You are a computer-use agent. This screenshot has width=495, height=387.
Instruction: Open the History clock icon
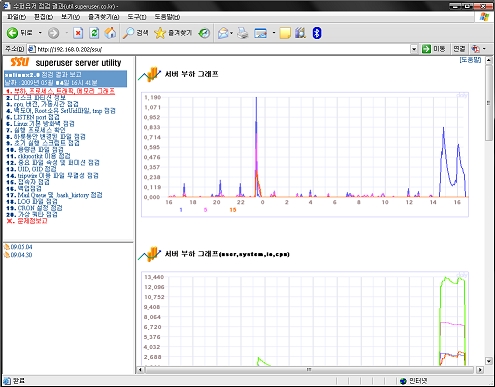coord(204,33)
